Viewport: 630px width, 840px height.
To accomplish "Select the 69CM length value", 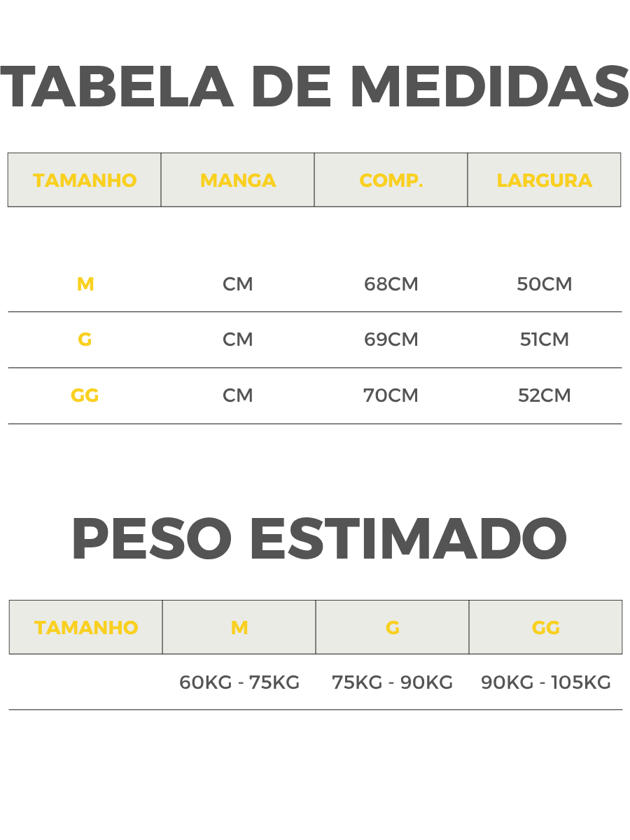I will (x=391, y=339).
